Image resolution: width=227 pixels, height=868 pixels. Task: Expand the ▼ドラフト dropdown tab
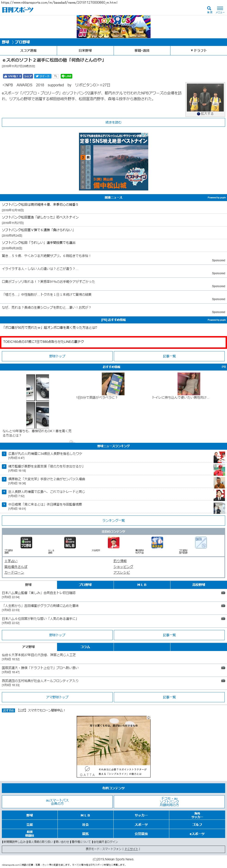pos(198,51)
